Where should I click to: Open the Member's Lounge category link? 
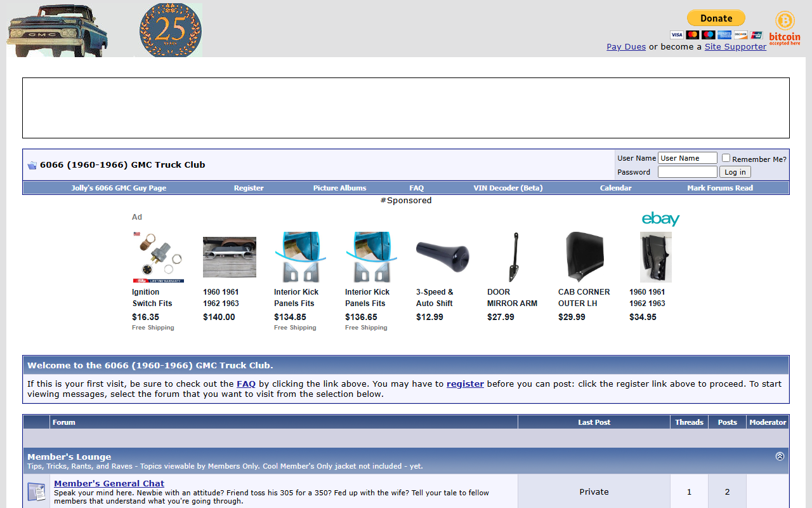pos(69,457)
